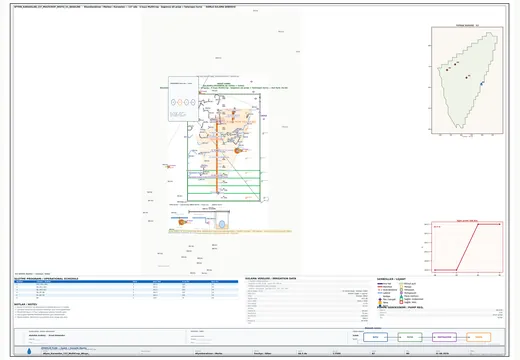Click the yellow highlighted note strip
The height and width of the screenshot is (360, 520).
[230, 231]
